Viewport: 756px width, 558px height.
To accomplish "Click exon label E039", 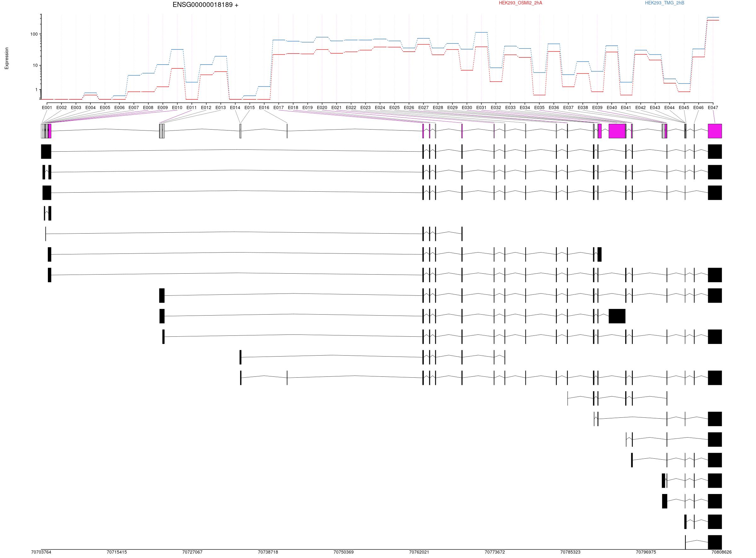I will click(597, 108).
